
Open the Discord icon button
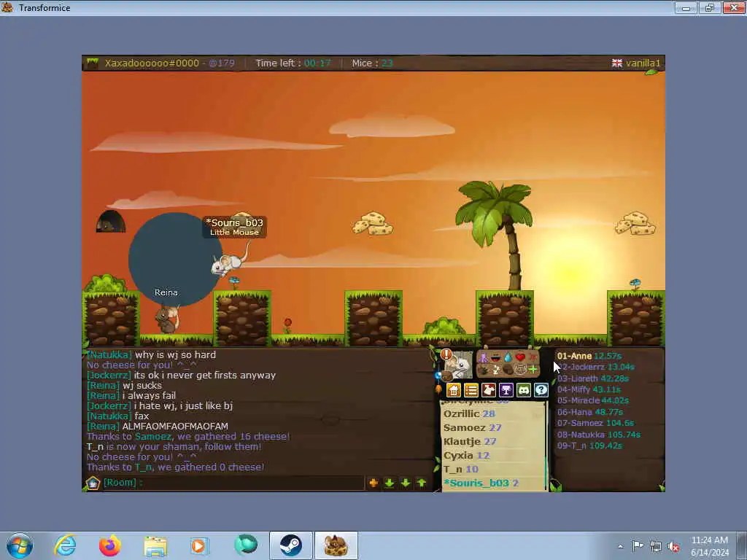(524, 390)
